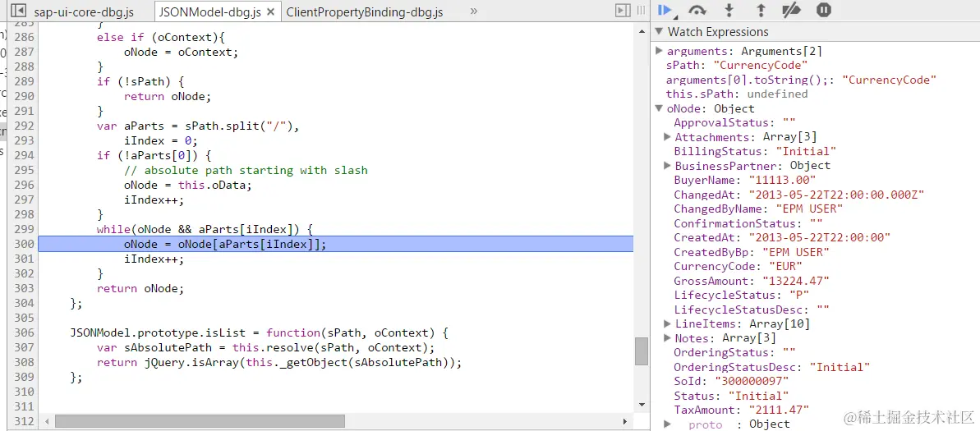
Task: Toggle pause on exceptions button
Action: (824, 10)
